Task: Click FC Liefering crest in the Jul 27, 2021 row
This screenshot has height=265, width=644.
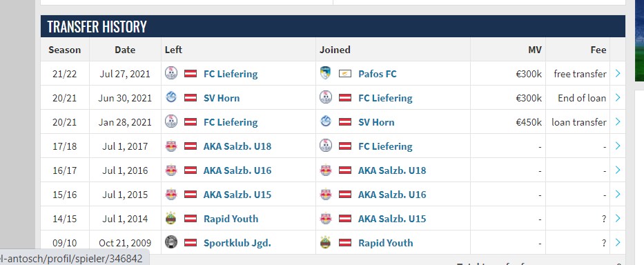Action: click(x=171, y=74)
